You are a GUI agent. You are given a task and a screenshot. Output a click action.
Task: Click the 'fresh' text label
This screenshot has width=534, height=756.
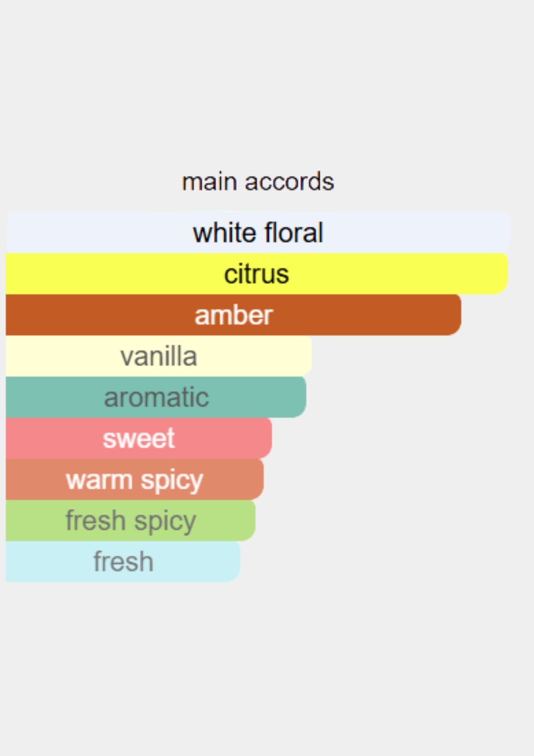pyautogui.click(x=123, y=561)
